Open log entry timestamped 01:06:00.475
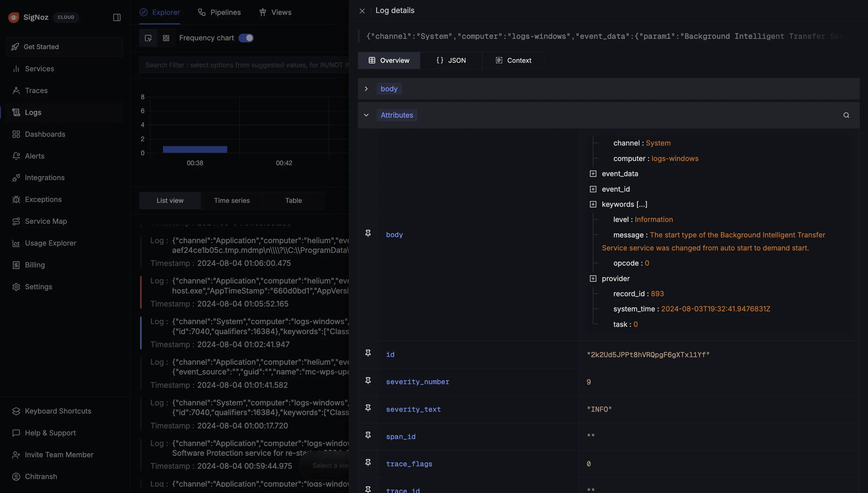 (x=244, y=252)
